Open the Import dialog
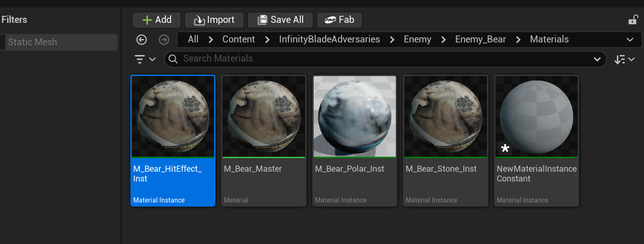644x244 pixels. point(214,20)
